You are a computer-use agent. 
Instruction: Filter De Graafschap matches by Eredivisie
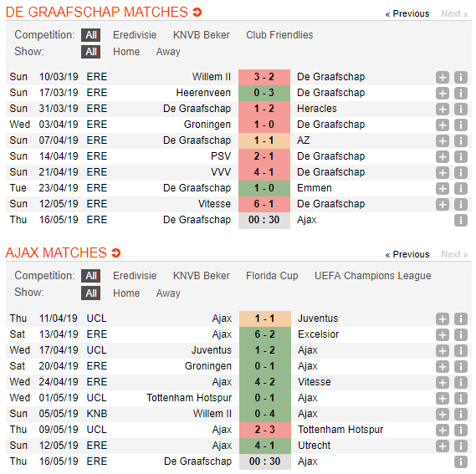tap(135, 35)
